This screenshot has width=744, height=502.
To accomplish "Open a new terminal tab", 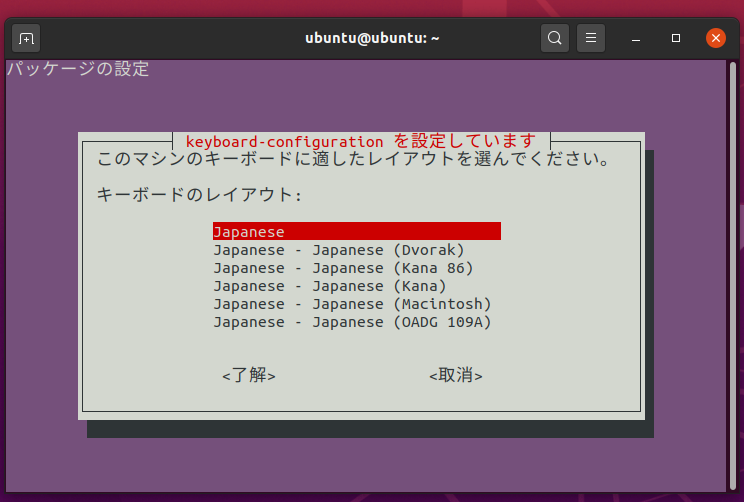I will 26,38.
